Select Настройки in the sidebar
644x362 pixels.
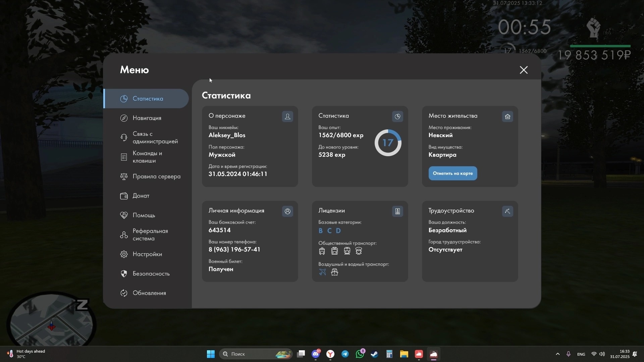click(x=147, y=254)
